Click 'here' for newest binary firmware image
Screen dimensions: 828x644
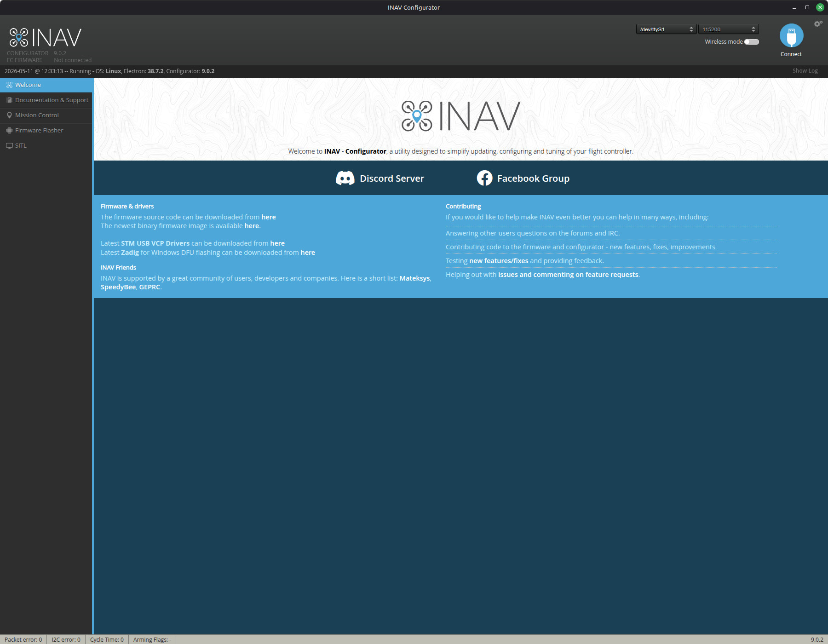coord(252,226)
